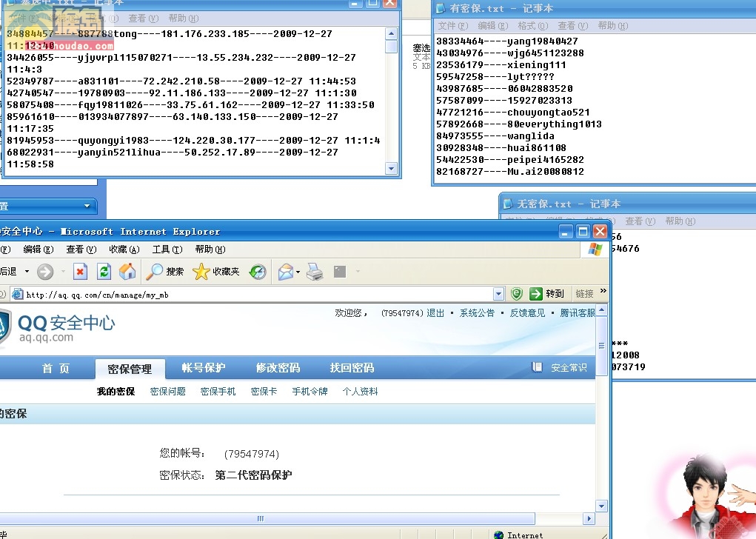
Task: Click line 84973555----wanglida in 有密保.txt
Action: pos(495,136)
